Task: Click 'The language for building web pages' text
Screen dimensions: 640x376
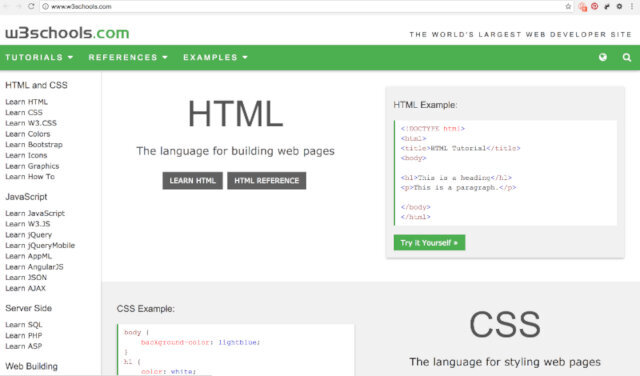Action: click(x=236, y=151)
